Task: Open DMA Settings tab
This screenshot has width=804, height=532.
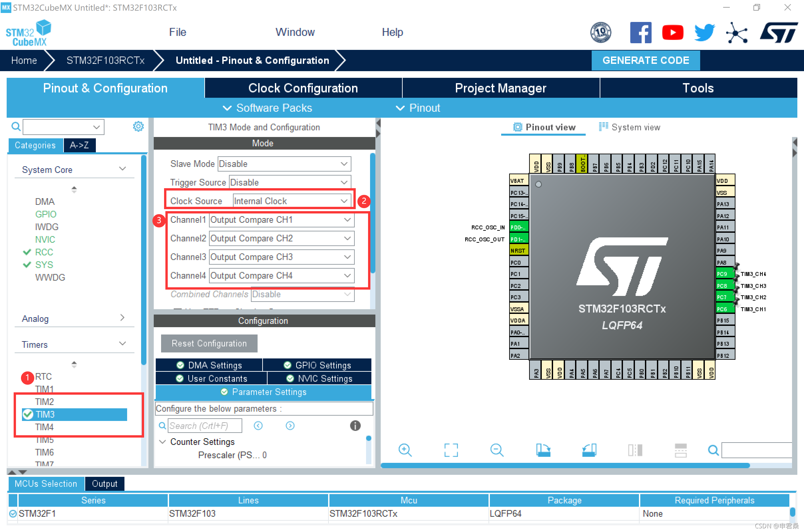Action: click(x=209, y=365)
